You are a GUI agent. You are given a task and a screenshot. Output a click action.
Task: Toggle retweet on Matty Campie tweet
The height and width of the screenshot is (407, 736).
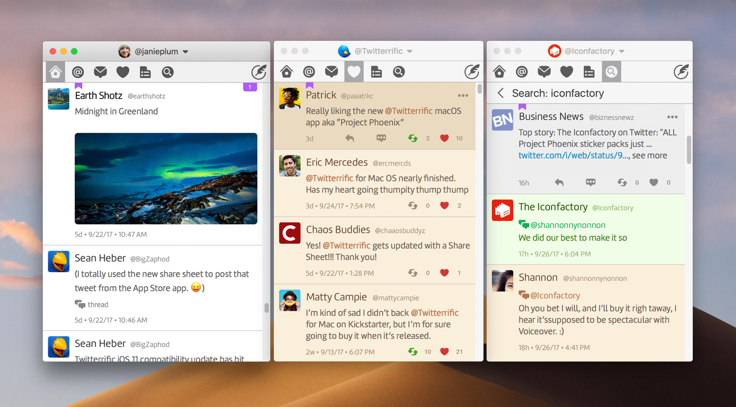pos(413,352)
